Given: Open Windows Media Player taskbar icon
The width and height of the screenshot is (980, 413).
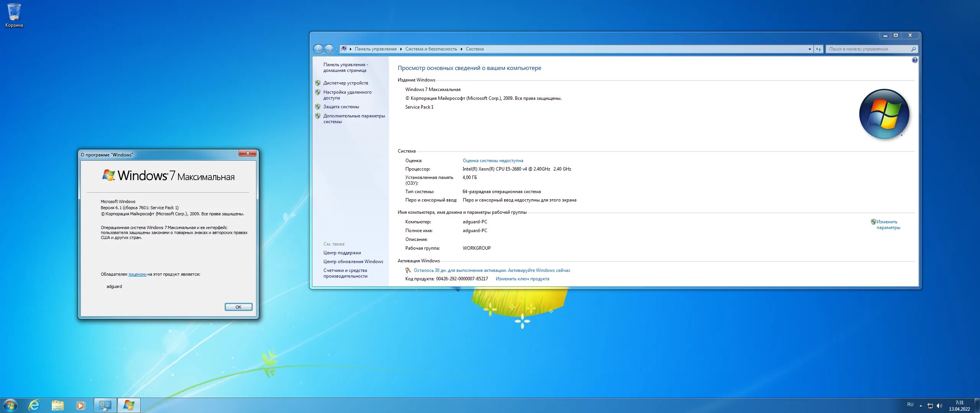Looking at the screenshot, I should click(x=80, y=405).
